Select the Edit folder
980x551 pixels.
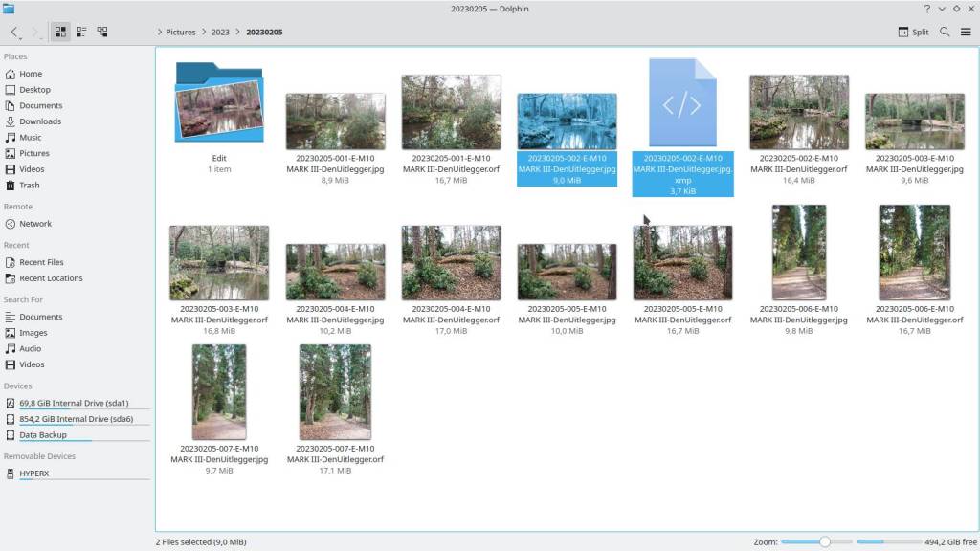point(219,102)
